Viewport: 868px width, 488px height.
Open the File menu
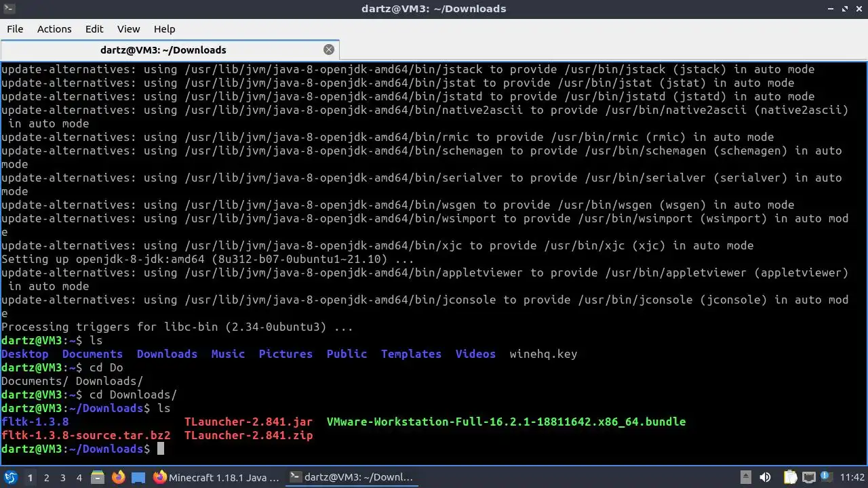pos(15,29)
